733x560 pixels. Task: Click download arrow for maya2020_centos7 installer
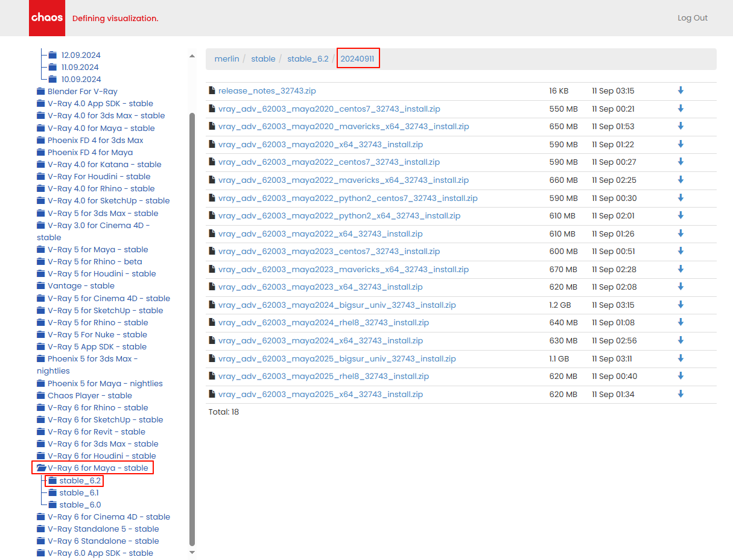681,109
